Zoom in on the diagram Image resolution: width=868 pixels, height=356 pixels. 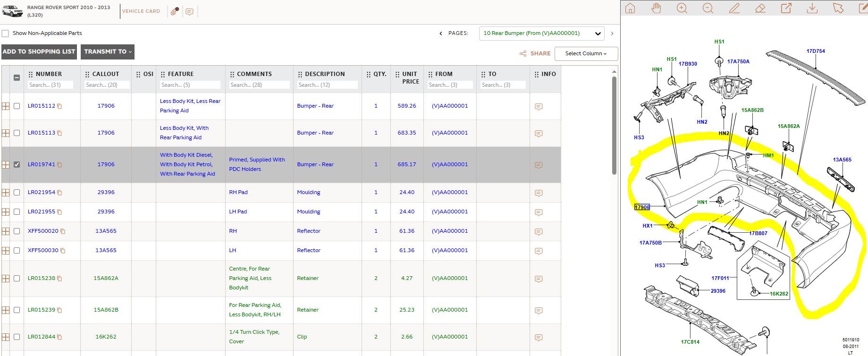682,8
